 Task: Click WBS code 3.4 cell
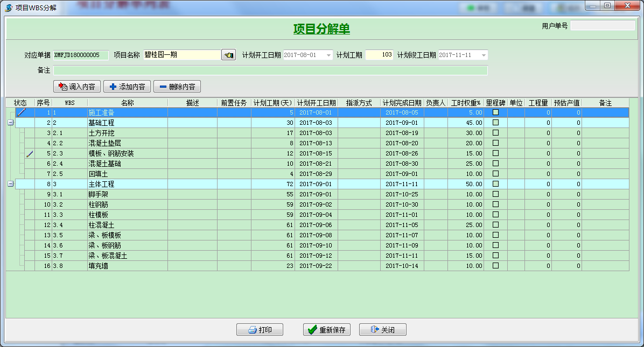coord(69,225)
